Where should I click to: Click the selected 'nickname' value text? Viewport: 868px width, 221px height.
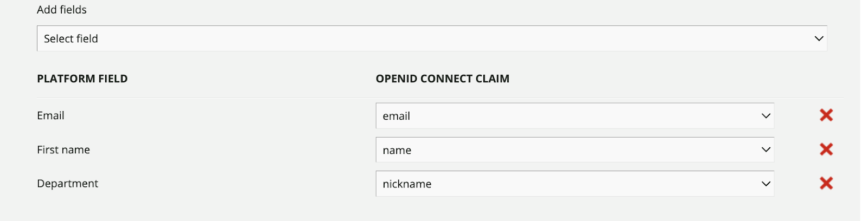pyautogui.click(x=407, y=184)
